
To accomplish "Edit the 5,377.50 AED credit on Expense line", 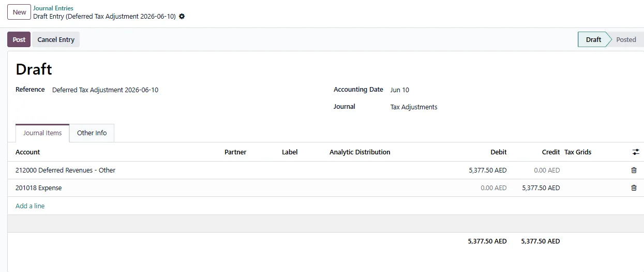I will [x=541, y=188].
